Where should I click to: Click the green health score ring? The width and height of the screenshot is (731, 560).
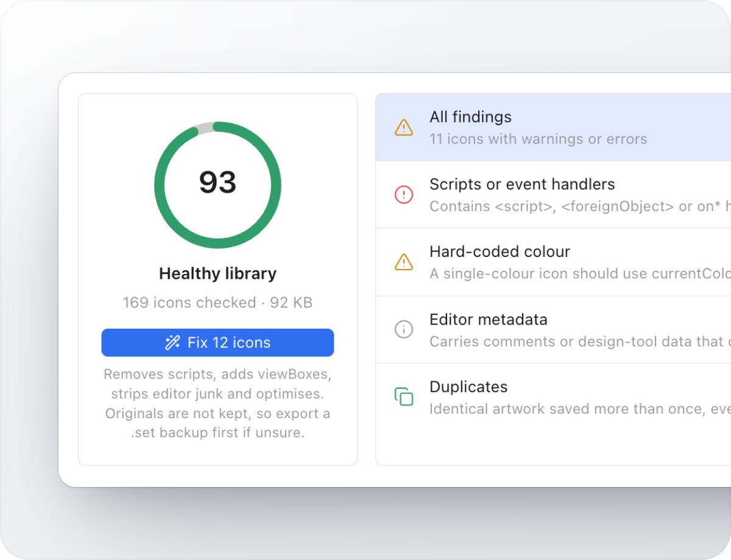pos(217,185)
